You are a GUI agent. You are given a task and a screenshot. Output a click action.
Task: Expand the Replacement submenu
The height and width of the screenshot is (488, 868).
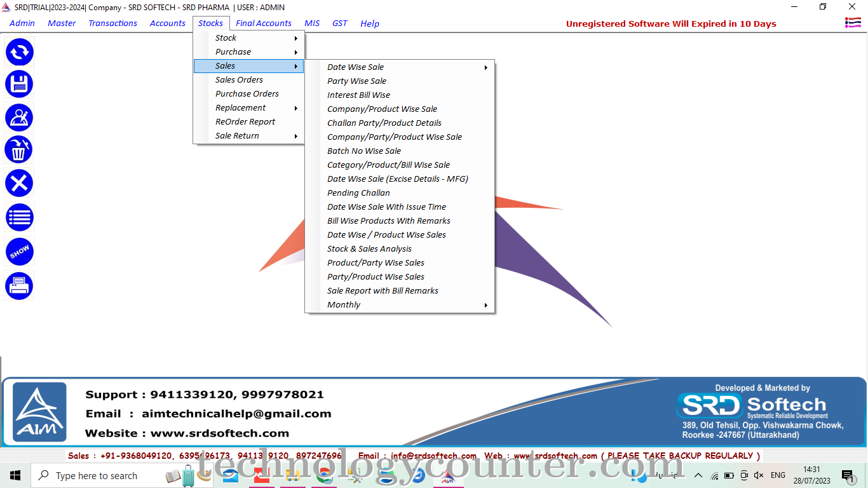coord(249,108)
